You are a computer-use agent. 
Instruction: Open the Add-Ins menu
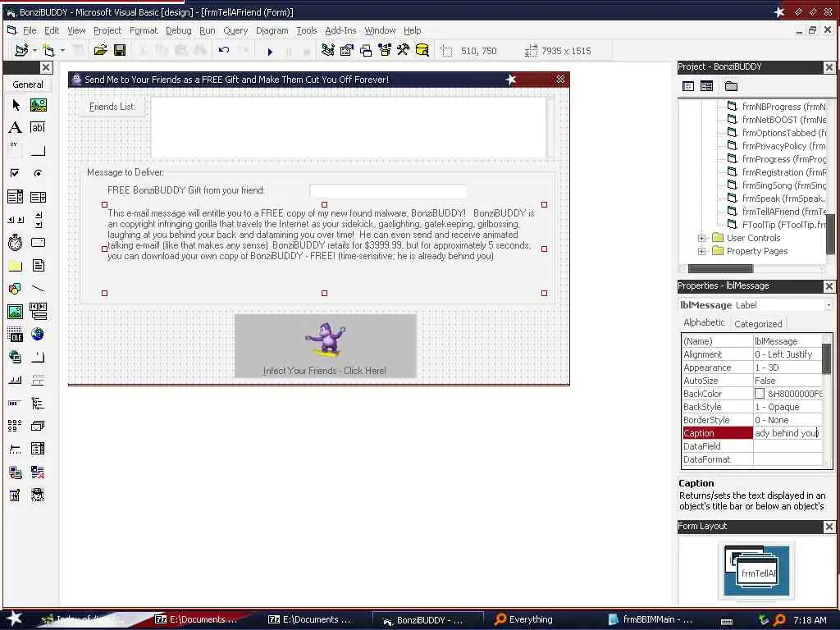pos(340,30)
